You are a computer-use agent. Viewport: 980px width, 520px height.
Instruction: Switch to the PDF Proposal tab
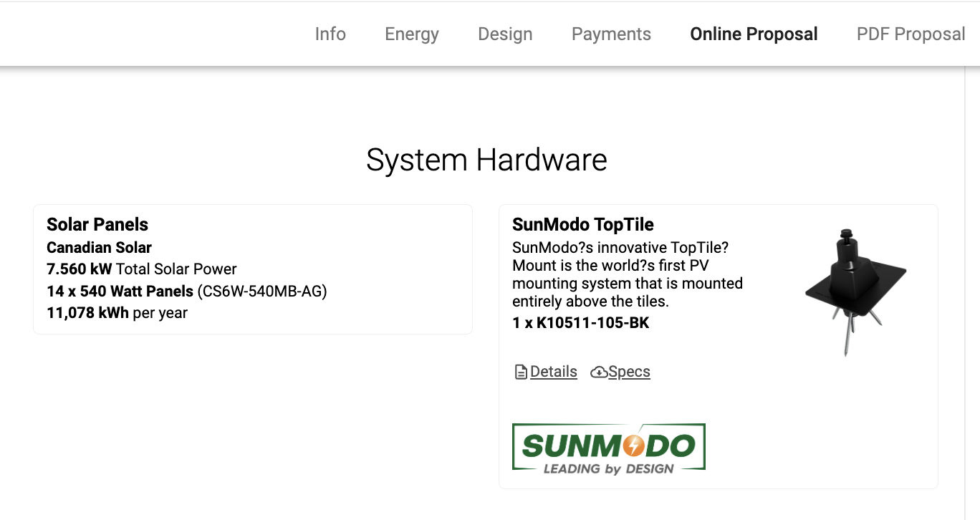tap(911, 34)
